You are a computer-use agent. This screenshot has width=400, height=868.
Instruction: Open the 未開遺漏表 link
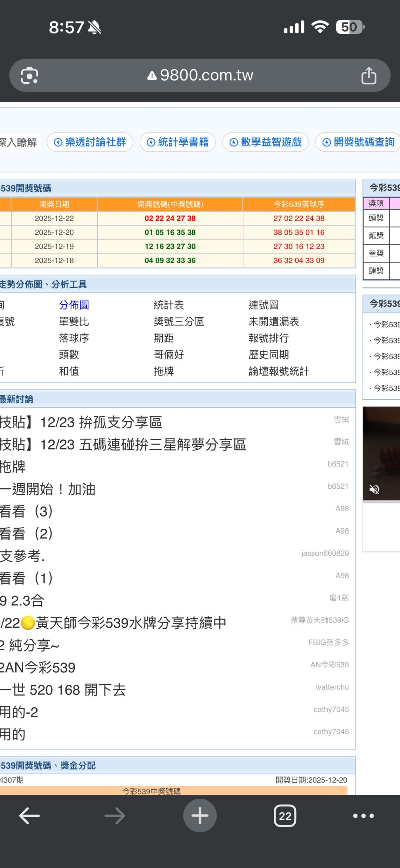tap(274, 321)
